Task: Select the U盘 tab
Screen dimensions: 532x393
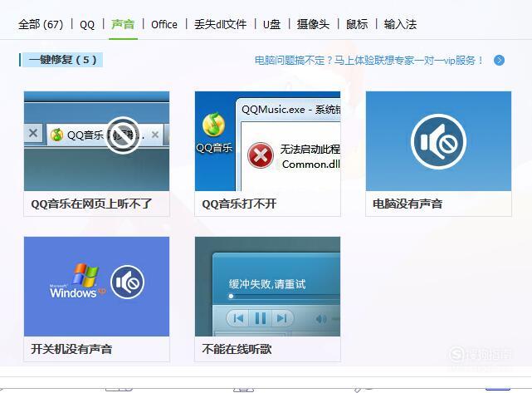Action: click(271, 24)
